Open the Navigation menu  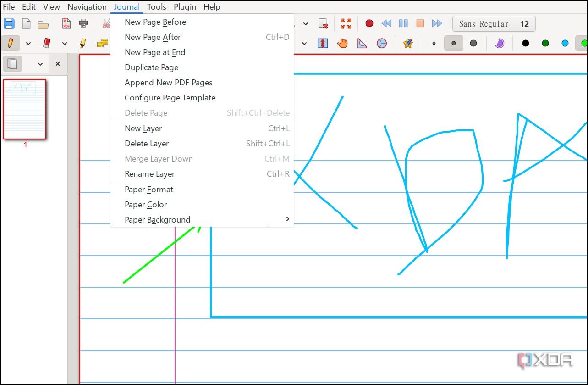(x=87, y=7)
